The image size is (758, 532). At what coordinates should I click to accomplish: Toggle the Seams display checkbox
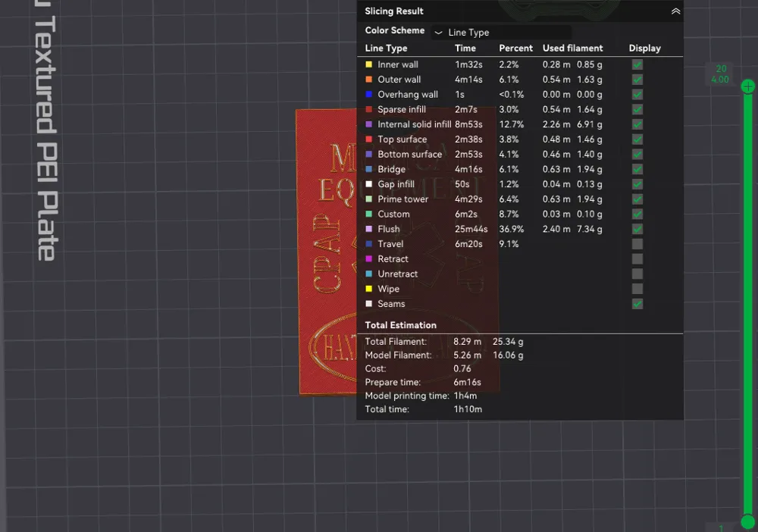(x=637, y=304)
